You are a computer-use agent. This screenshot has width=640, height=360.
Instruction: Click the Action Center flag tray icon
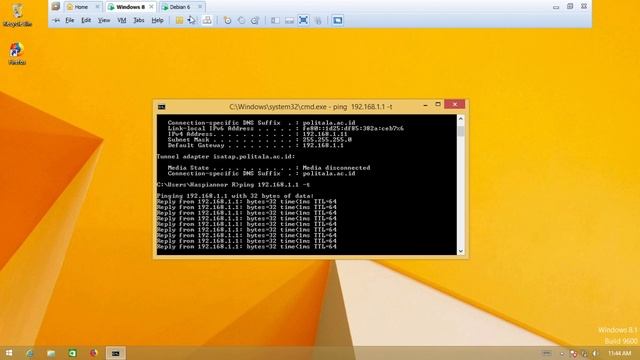[x=573, y=353]
